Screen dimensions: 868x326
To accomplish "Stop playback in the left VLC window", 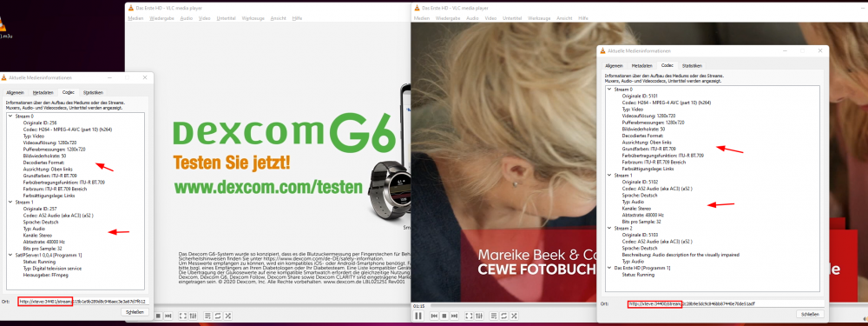I will coord(158,316).
